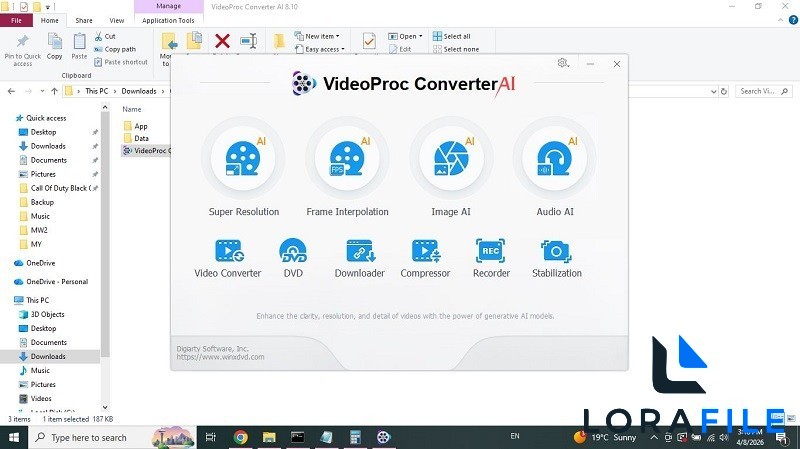Expand the Open dropdown in ribbon
The height and width of the screenshot is (449, 800).
click(406, 36)
